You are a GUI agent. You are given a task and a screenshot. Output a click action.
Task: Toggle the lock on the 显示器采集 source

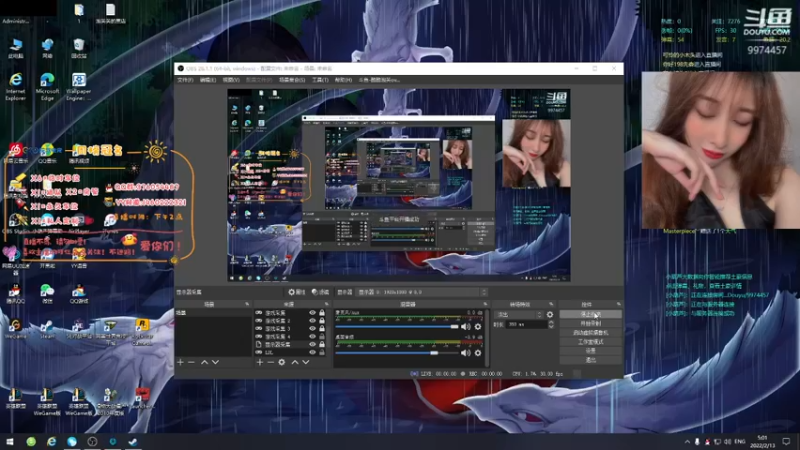(x=322, y=344)
